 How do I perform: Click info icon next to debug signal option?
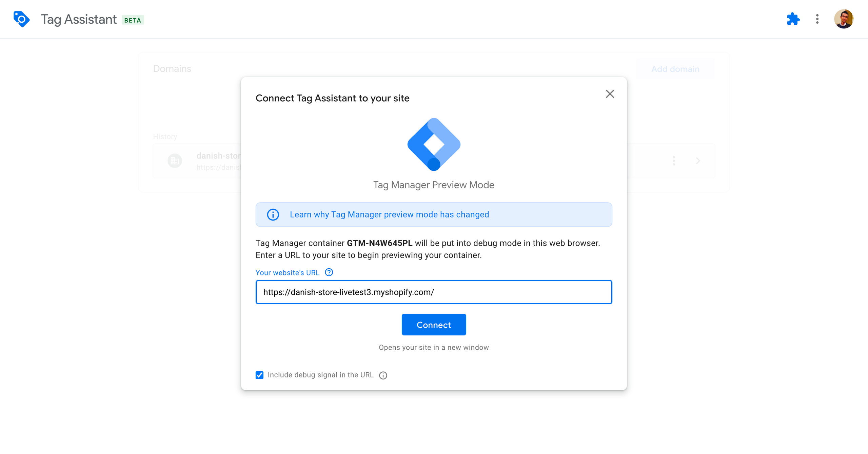pyautogui.click(x=383, y=375)
